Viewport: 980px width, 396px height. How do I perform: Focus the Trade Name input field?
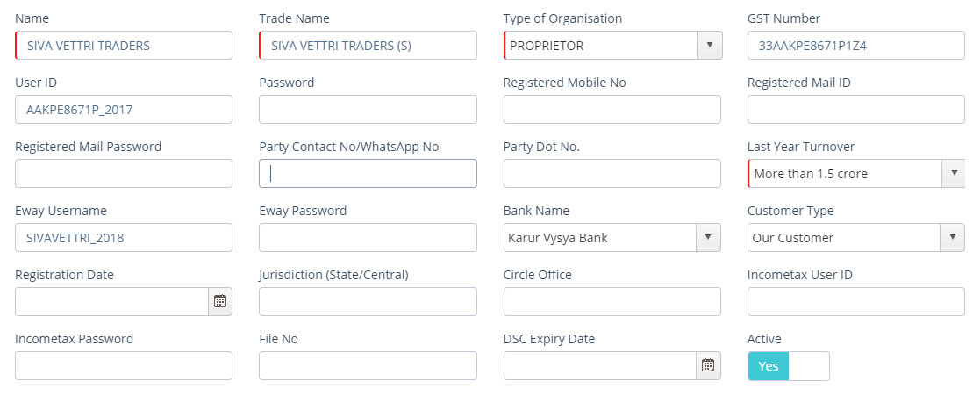tap(368, 46)
